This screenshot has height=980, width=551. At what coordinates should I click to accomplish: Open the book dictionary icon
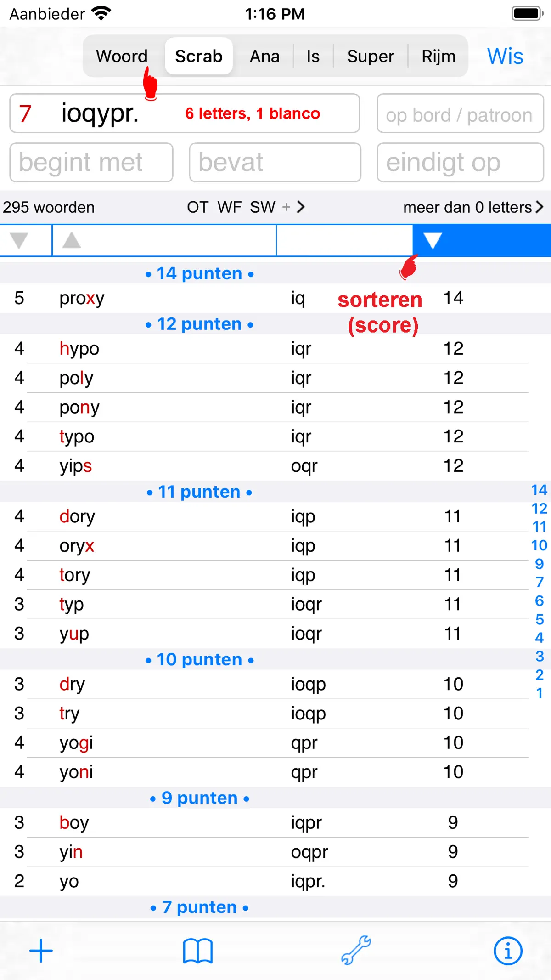click(198, 951)
